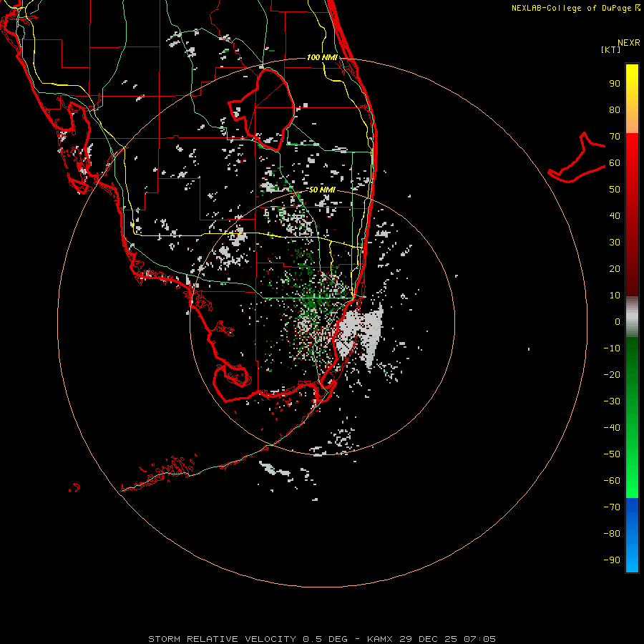
Task: Click the [KT] units label
Action: [610, 49]
